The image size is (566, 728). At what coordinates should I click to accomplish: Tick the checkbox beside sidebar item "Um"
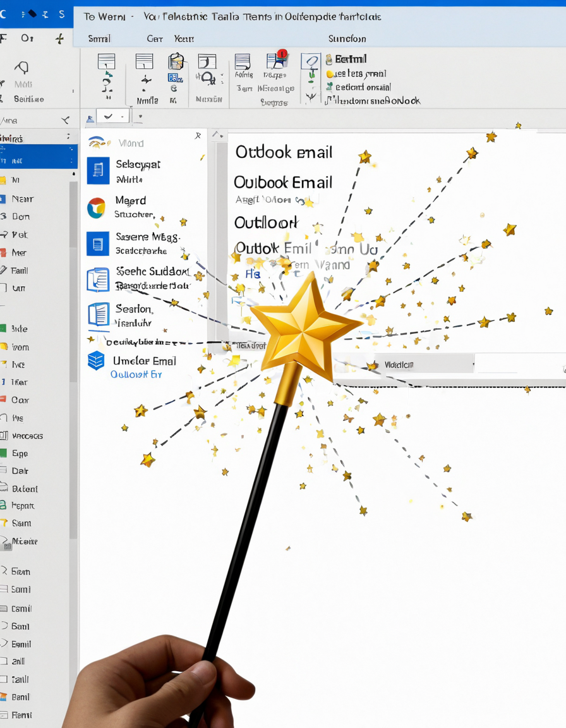pyautogui.click(x=3, y=288)
